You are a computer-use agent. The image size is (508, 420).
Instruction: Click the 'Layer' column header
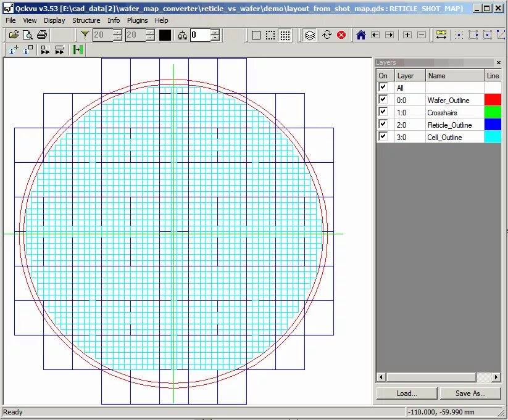(410, 76)
